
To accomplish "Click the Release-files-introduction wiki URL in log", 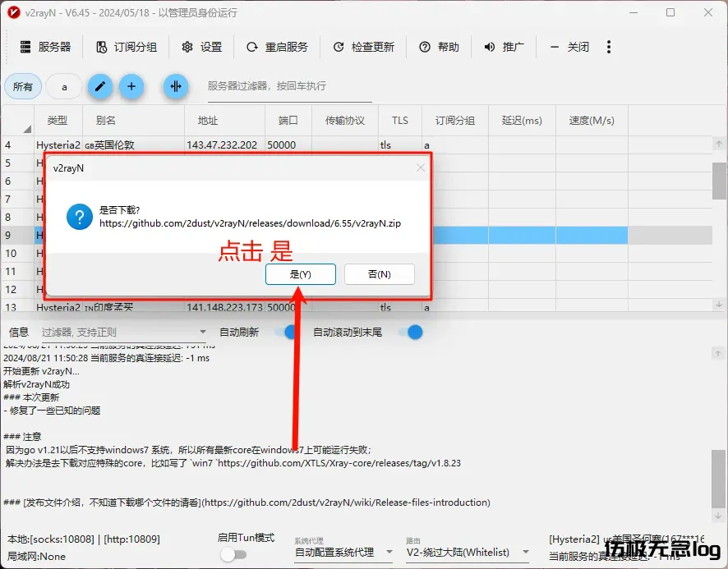I will (345, 502).
